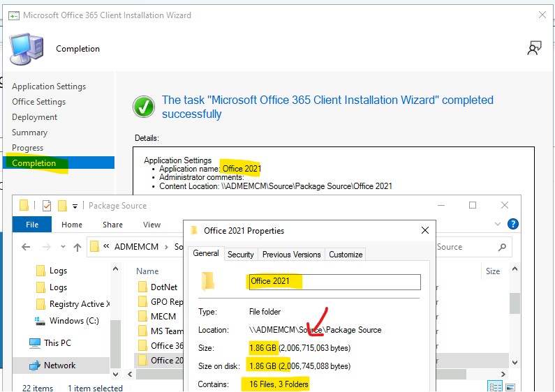The width and height of the screenshot is (555, 392).
Task: Click the DotNet folder icon
Action: point(142,287)
